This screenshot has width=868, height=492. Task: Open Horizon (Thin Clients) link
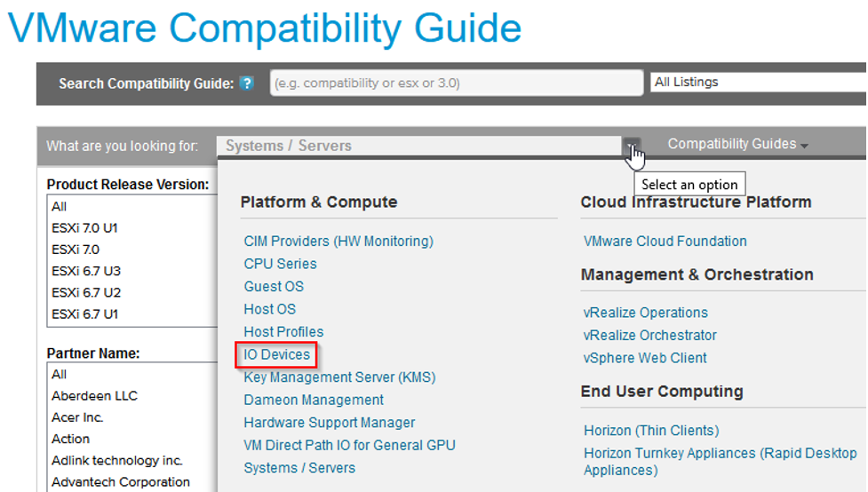[x=651, y=431]
